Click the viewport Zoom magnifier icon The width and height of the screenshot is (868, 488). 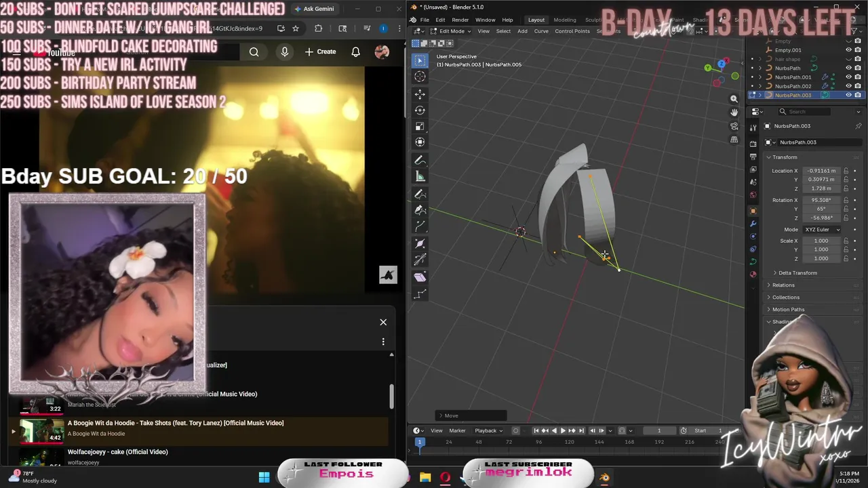point(734,99)
